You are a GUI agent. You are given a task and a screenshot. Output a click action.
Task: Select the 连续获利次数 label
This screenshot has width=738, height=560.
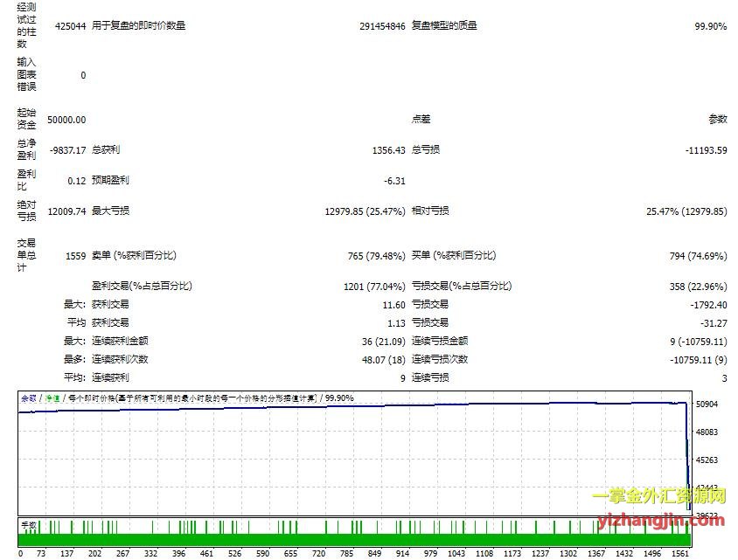pos(120,360)
